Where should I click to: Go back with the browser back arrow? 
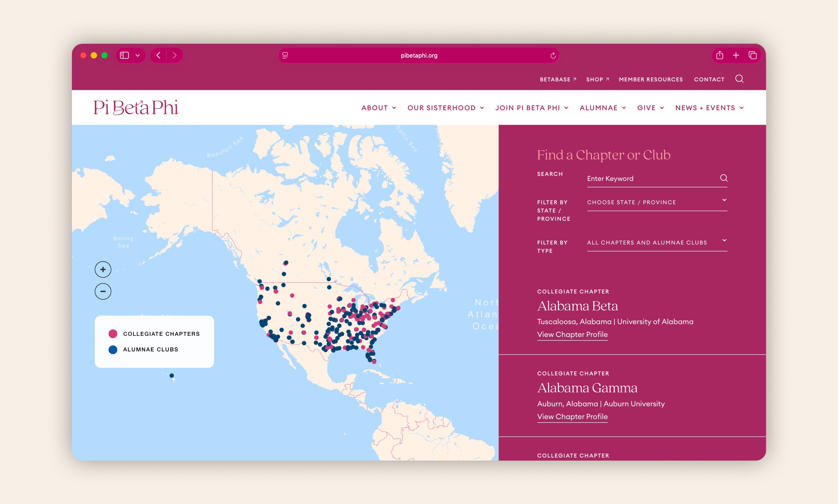coord(158,55)
